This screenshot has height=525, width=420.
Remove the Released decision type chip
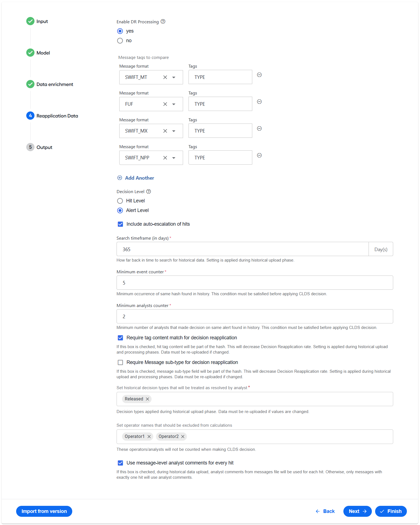pos(147,399)
